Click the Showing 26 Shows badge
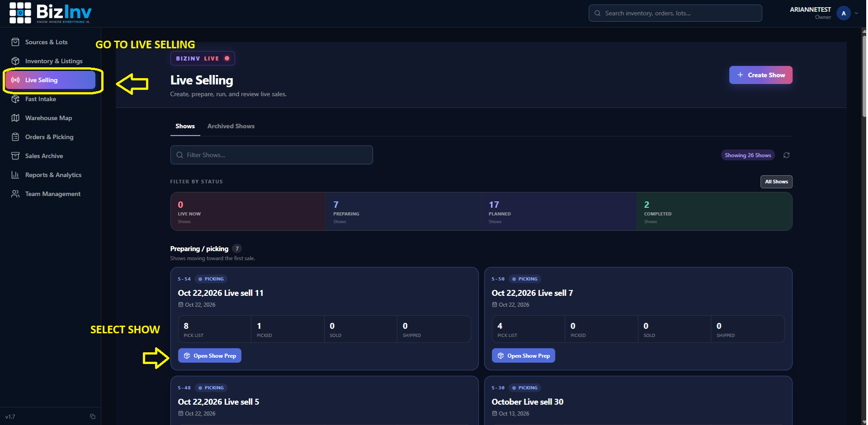 [748, 155]
